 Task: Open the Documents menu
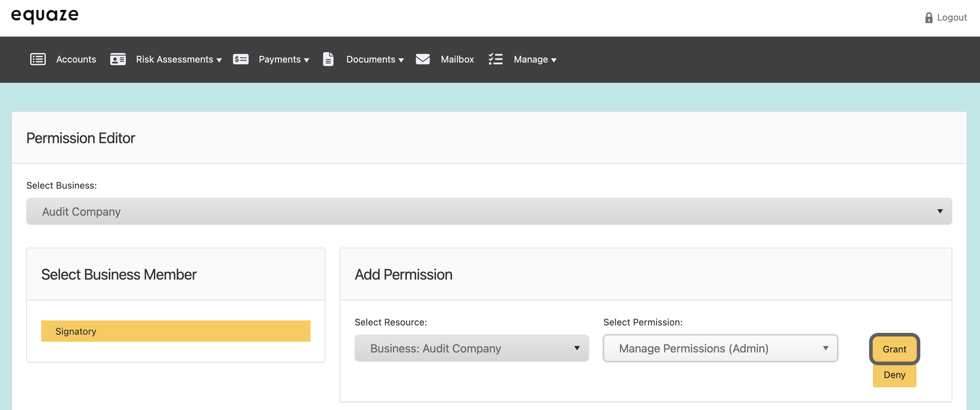[x=375, y=59]
